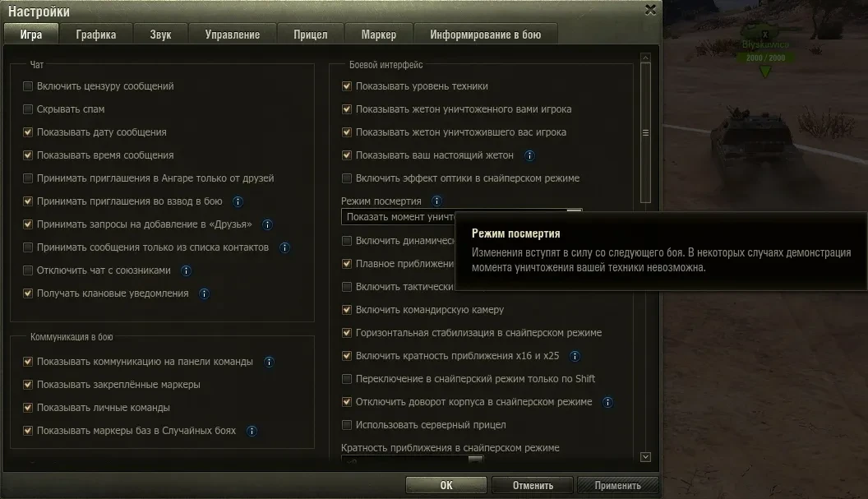Toggle «Скрывать спам» checkbox
This screenshot has width=868, height=499.
(x=28, y=109)
